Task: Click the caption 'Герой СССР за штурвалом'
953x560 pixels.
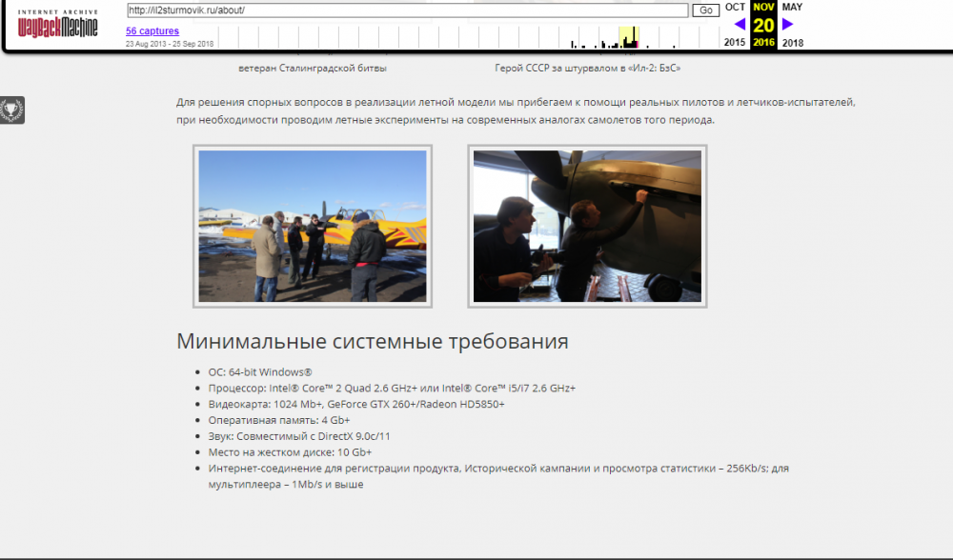Action: click(x=588, y=68)
